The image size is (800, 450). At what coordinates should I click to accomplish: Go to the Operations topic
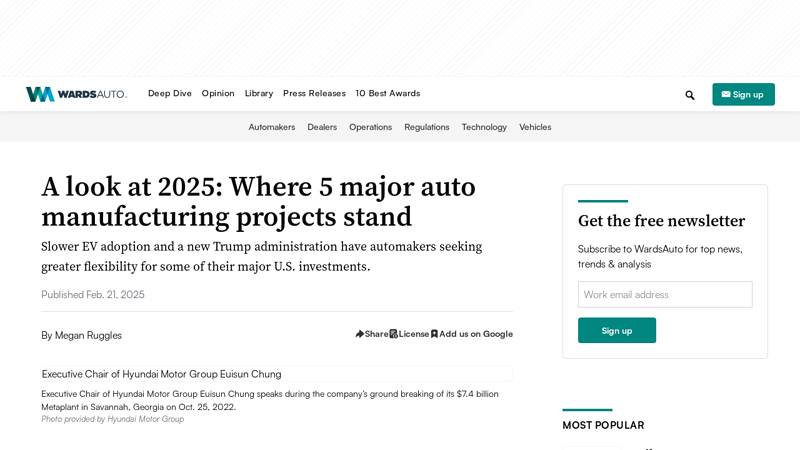tap(370, 127)
